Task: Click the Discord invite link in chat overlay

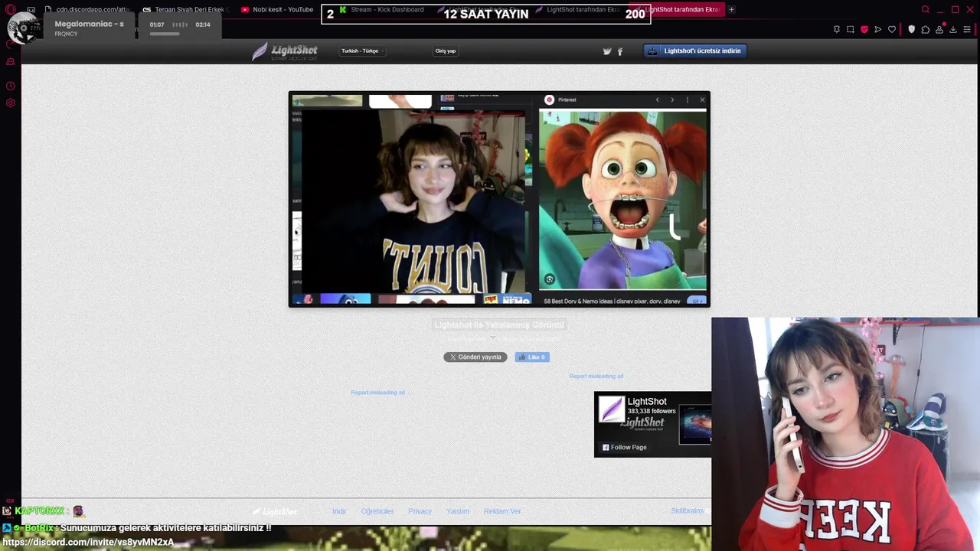Action: [89, 542]
